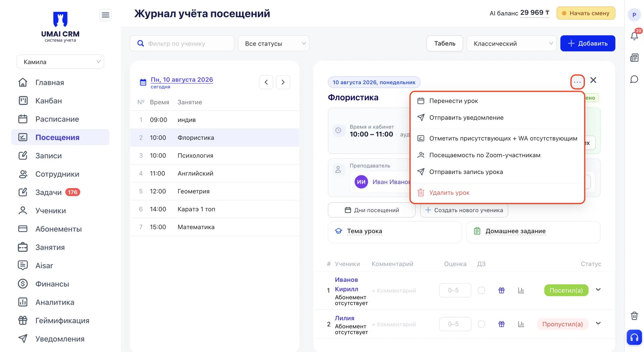This screenshot has height=352, width=644.
Task: Click the profile avatar P
Action: [x=634, y=15]
